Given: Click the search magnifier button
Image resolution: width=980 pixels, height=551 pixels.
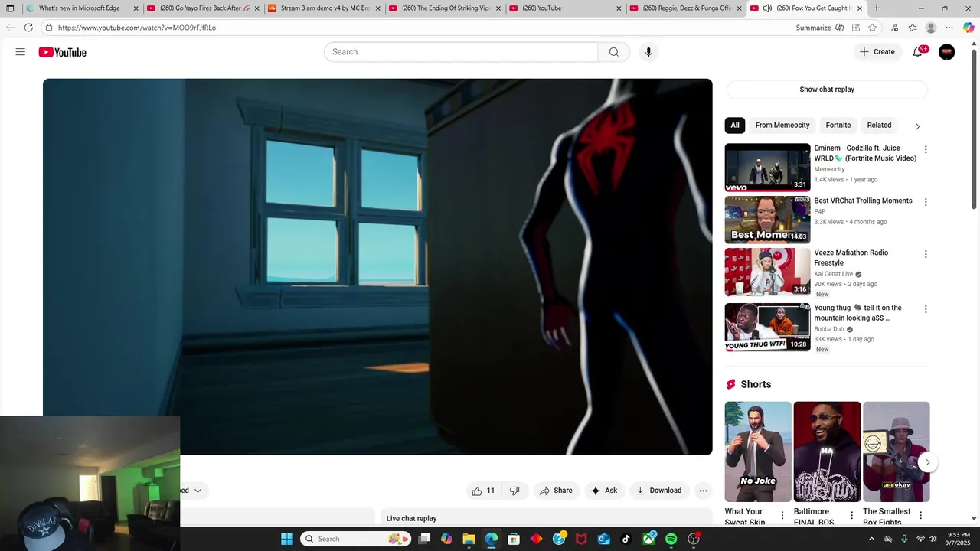Looking at the screenshot, I should coord(614,52).
